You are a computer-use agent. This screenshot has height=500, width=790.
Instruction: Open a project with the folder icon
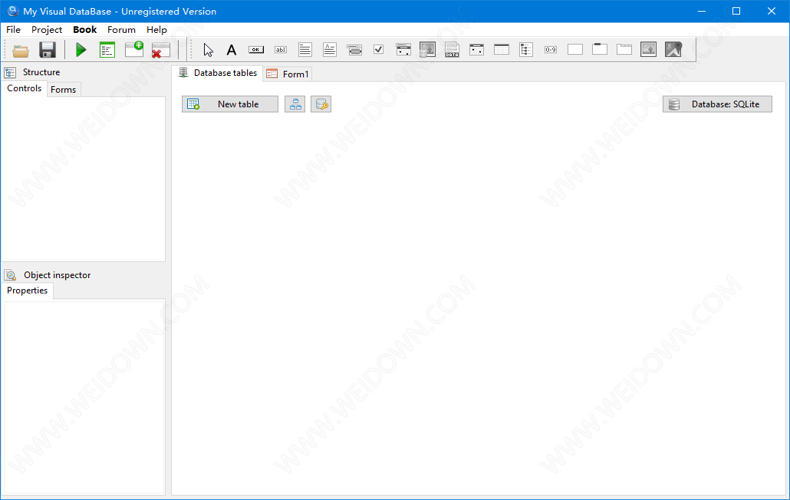coord(21,50)
